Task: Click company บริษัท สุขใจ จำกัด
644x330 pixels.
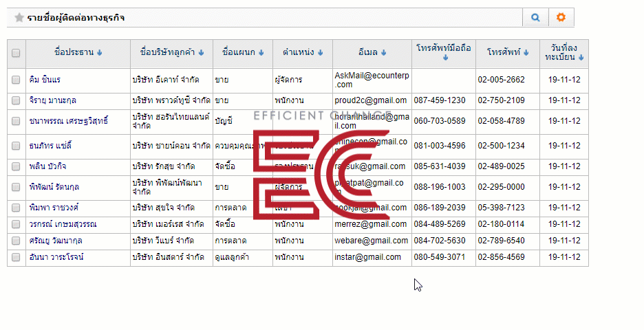Action: [164, 208]
